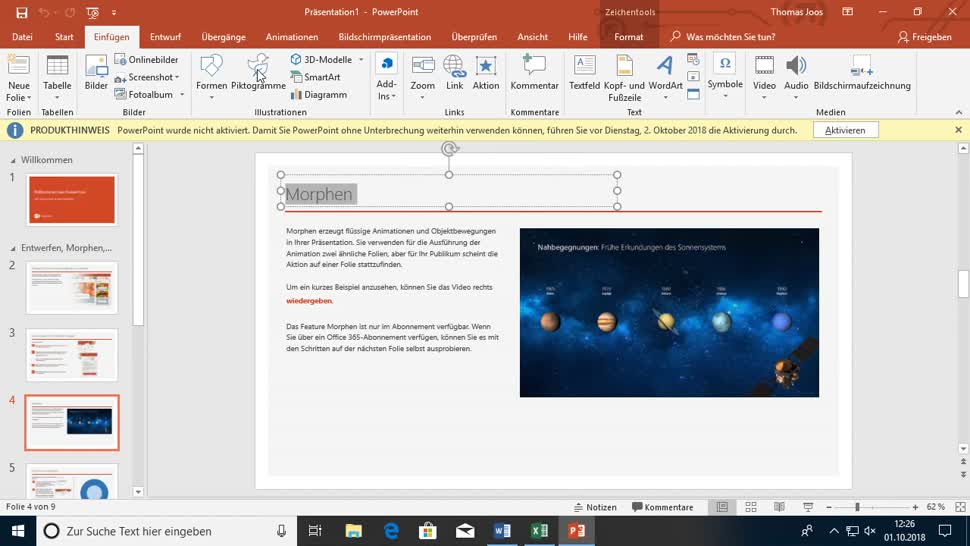Open File Explorer from taskbar
Viewport: 970px width, 546px height.
(353, 531)
